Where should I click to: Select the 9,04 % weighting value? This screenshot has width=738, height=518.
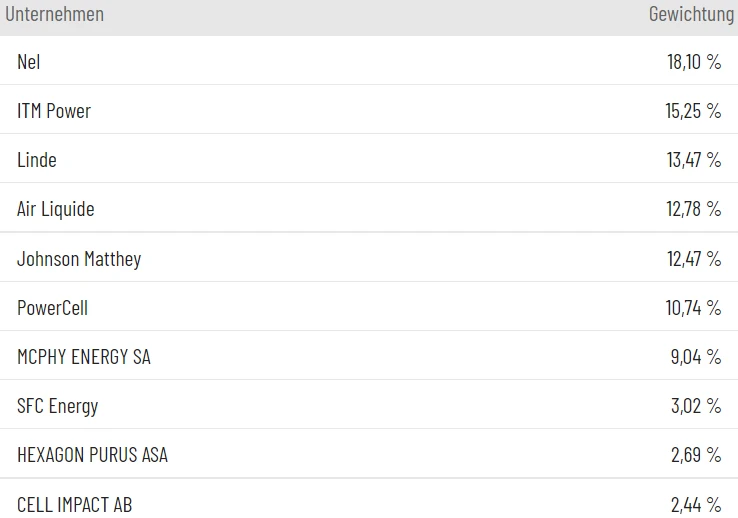point(696,357)
